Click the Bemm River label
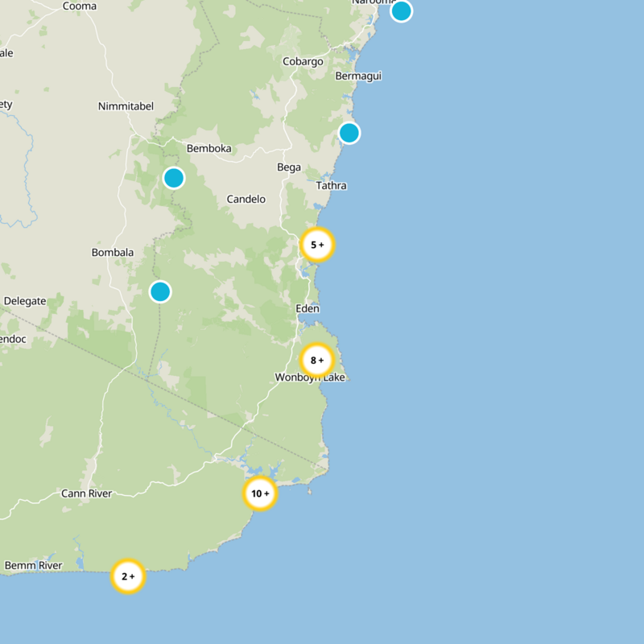The width and height of the screenshot is (644, 644). (x=33, y=566)
